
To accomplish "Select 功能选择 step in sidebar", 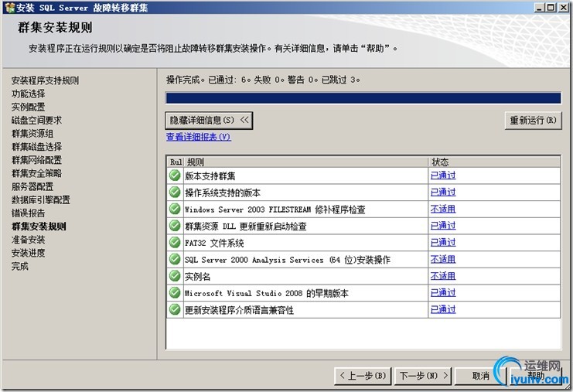I will pyautogui.click(x=28, y=94).
